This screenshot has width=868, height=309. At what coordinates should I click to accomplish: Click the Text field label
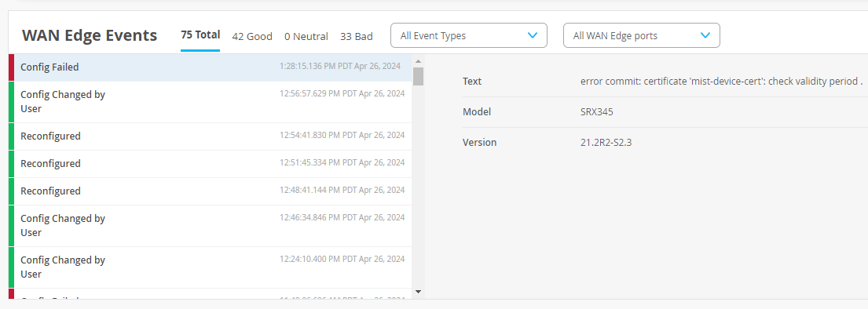click(472, 82)
